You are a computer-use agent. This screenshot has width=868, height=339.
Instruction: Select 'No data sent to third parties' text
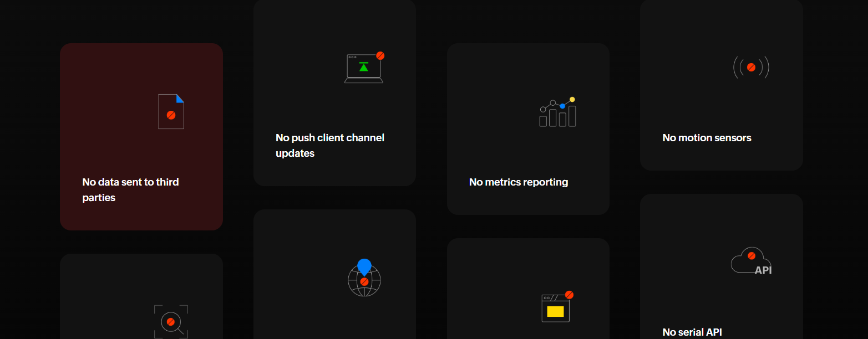pyautogui.click(x=130, y=189)
